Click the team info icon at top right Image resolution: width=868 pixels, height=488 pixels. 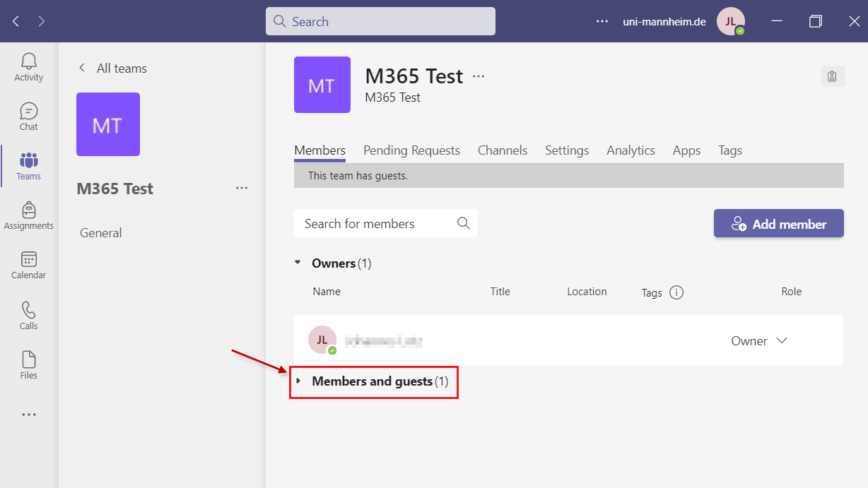(x=833, y=76)
